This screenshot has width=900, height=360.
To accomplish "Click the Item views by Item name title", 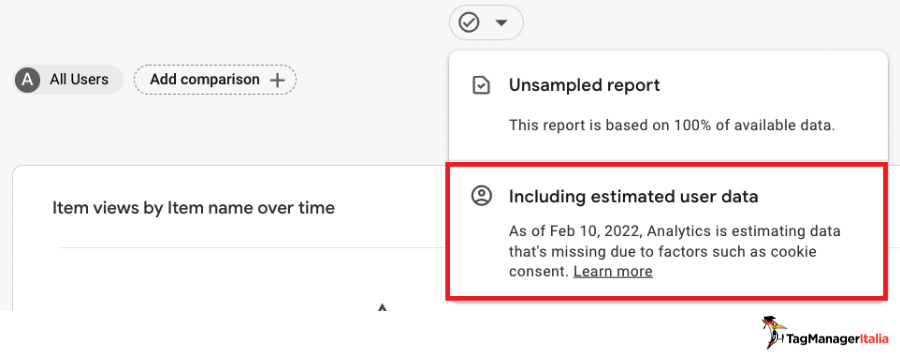I will [193, 207].
